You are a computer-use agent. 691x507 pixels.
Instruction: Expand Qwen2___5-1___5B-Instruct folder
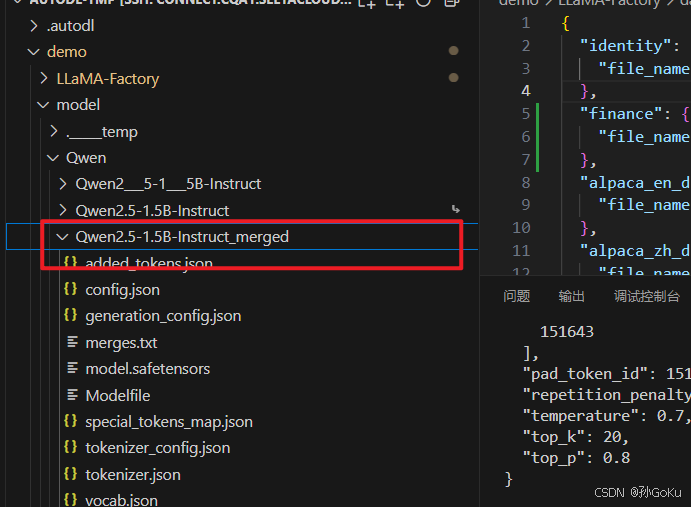(63, 184)
